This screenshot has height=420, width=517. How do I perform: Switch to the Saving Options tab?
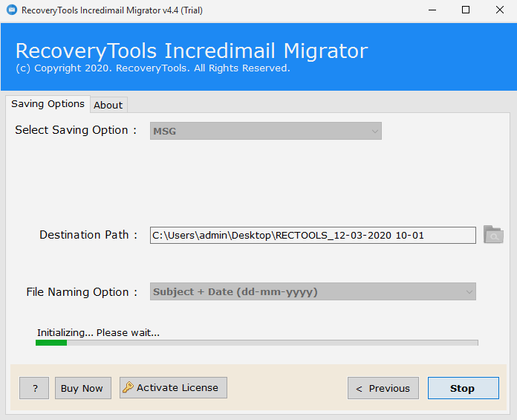coord(48,104)
